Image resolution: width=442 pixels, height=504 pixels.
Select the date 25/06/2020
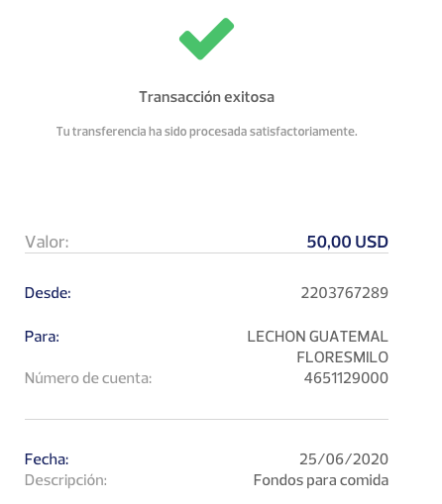click(x=344, y=459)
